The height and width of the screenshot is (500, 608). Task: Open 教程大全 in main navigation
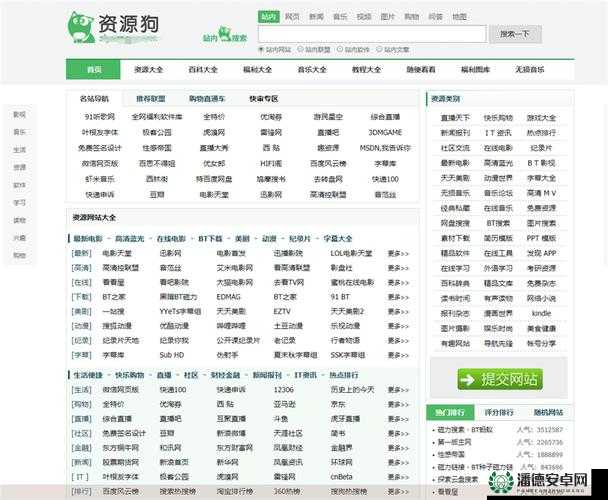coord(366,70)
